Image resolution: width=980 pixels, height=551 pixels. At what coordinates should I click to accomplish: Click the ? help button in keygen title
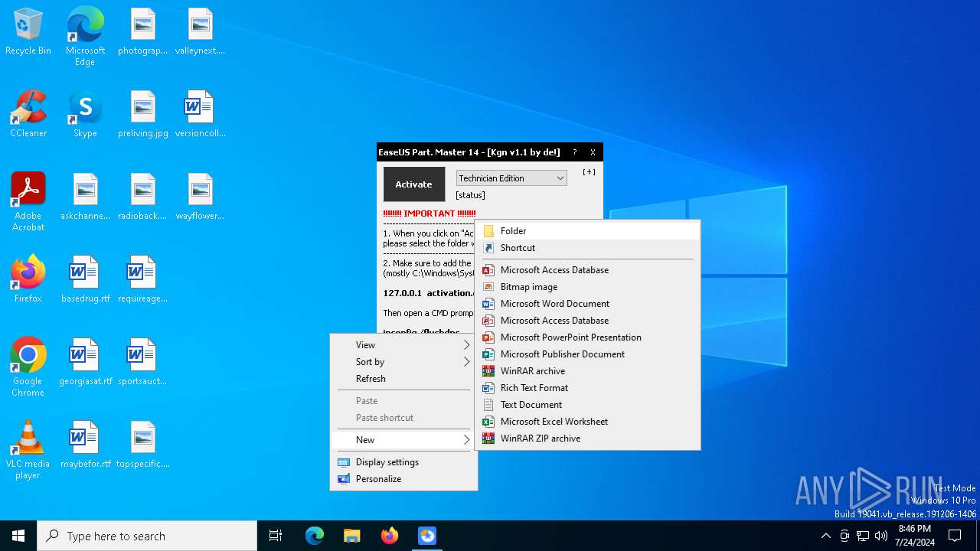click(575, 152)
